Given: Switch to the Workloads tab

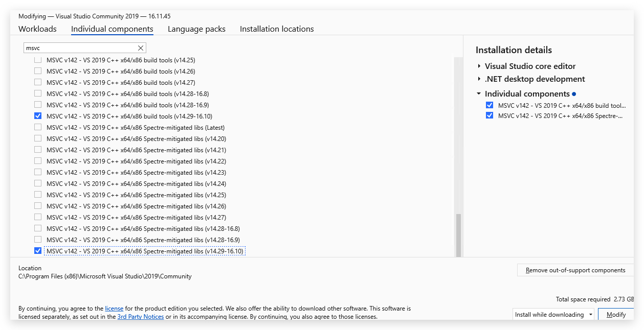Looking at the screenshot, I should [x=37, y=29].
